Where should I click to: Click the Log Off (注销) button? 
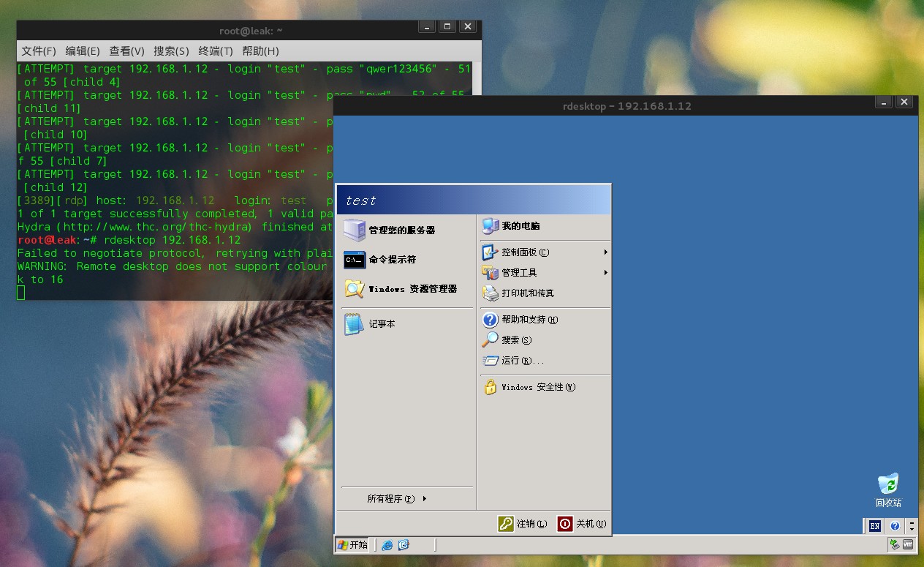[523, 524]
